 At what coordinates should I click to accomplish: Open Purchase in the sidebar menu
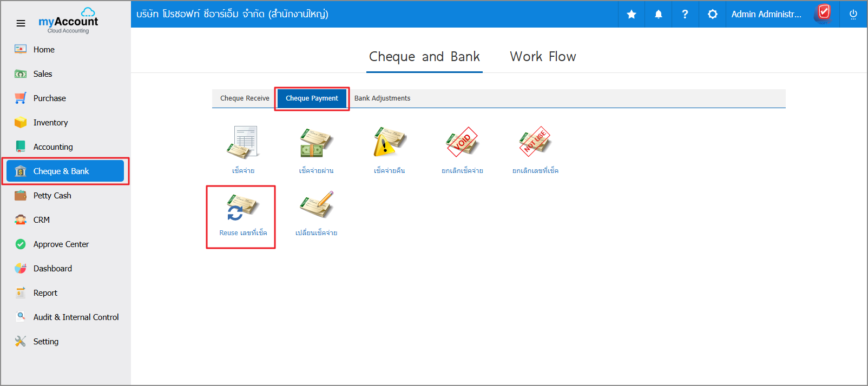[x=49, y=98]
